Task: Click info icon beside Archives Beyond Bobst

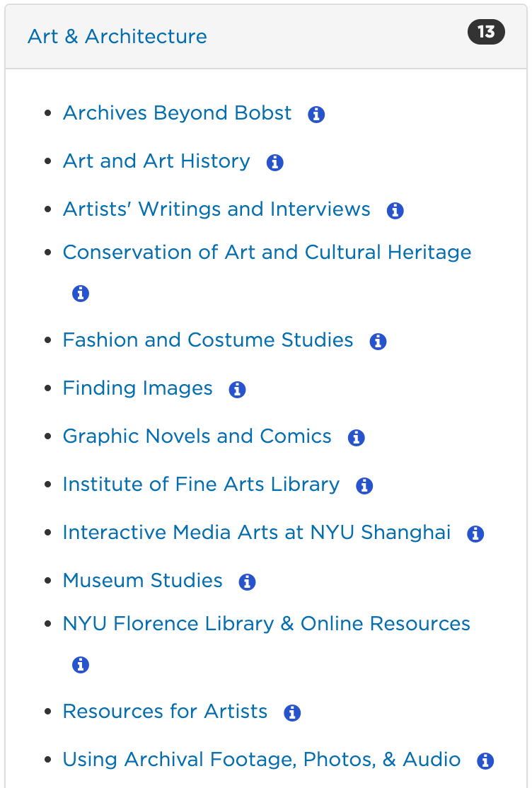Action: tap(316, 115)
